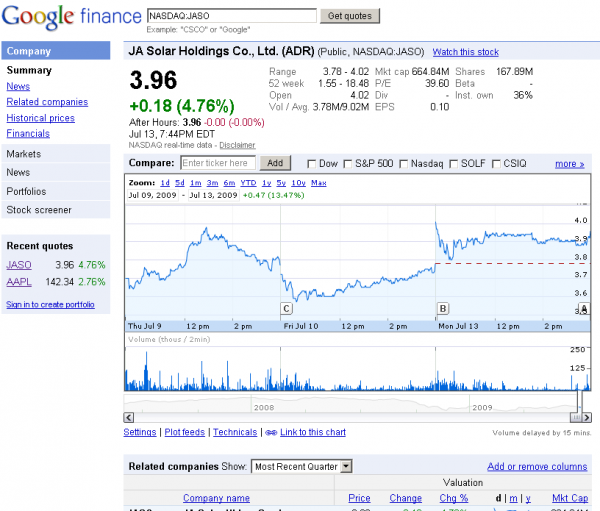Click news marker C on chart
600x511 pixels.
click(286, 309)
